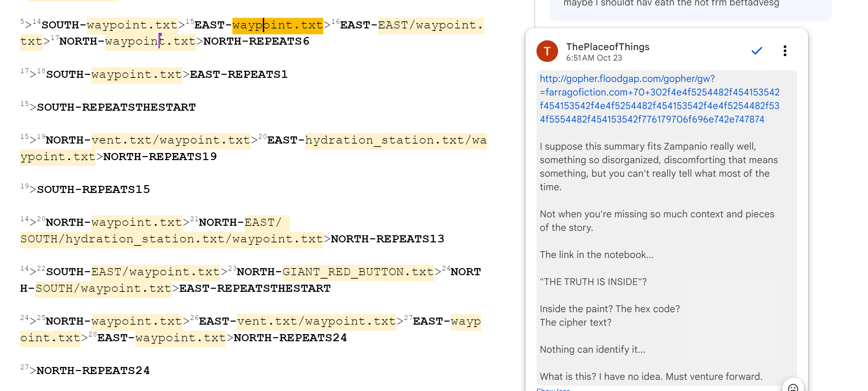Click the hydration_station.txt/wa highlighted segment
The width and height of the screenshot is (868, 391).
click(x=396, y=140)
